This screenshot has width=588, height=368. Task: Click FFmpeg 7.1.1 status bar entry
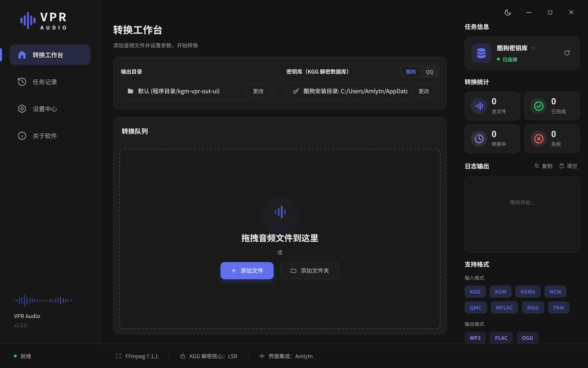point(137,356)
